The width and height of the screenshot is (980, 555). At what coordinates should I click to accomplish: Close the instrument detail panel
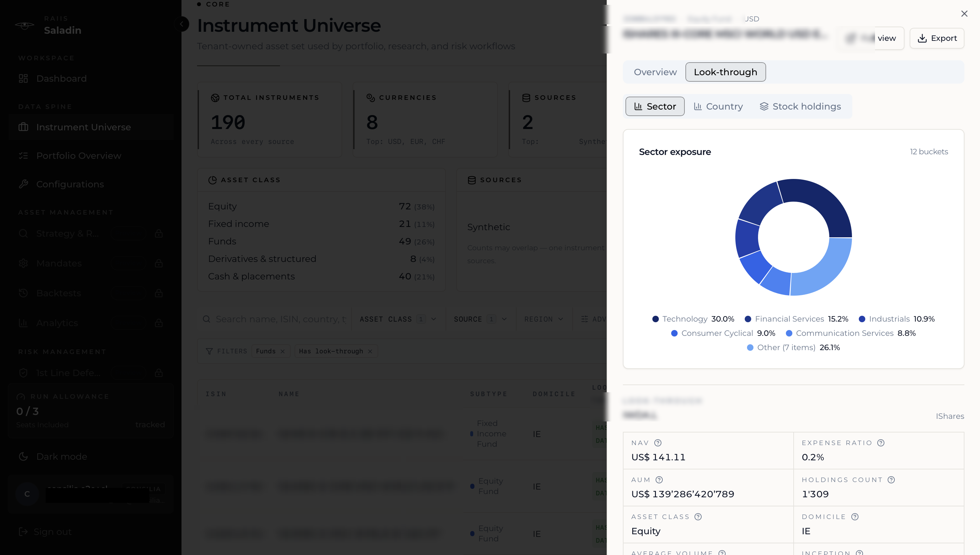(x=964, y=14)
